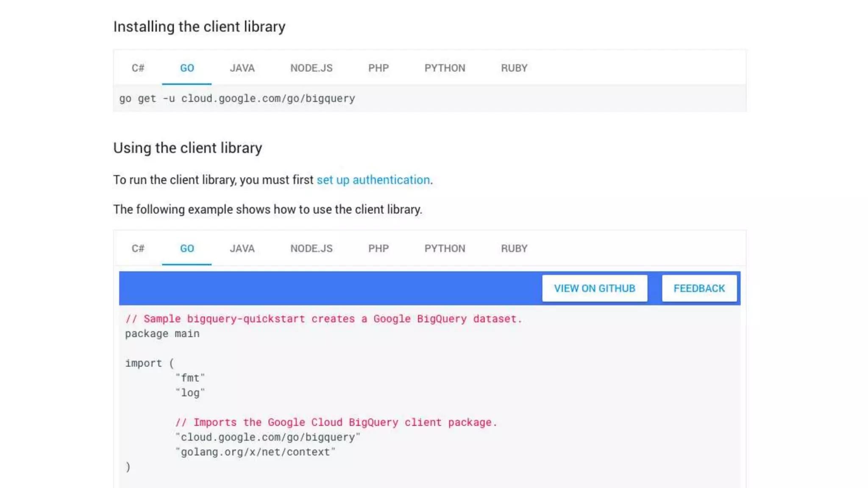
Task: Select C# tab in usage example section
Action: 138,249
